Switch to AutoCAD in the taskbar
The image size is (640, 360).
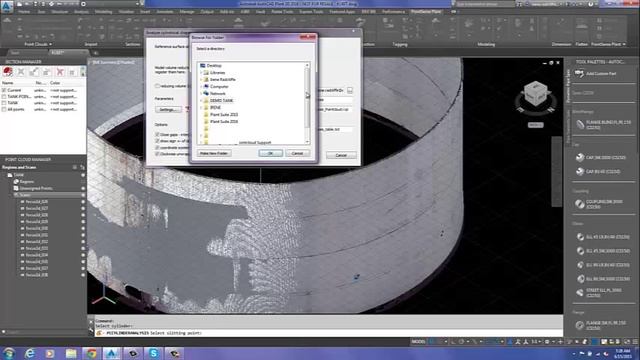click(111, 353)
